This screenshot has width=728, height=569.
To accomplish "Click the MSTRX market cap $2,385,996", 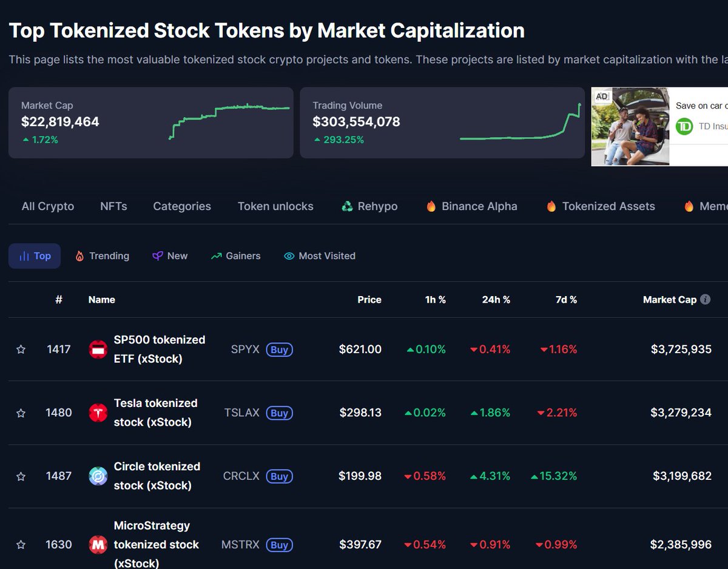I will (681, 545).
